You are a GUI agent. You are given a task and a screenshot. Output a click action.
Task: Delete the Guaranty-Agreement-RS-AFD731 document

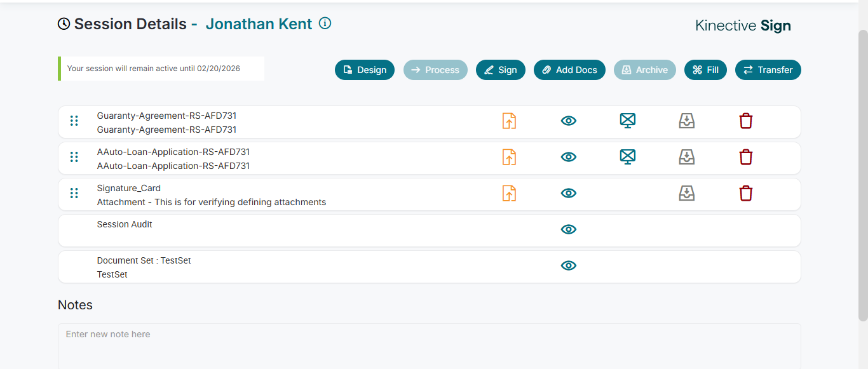[746, 121]
